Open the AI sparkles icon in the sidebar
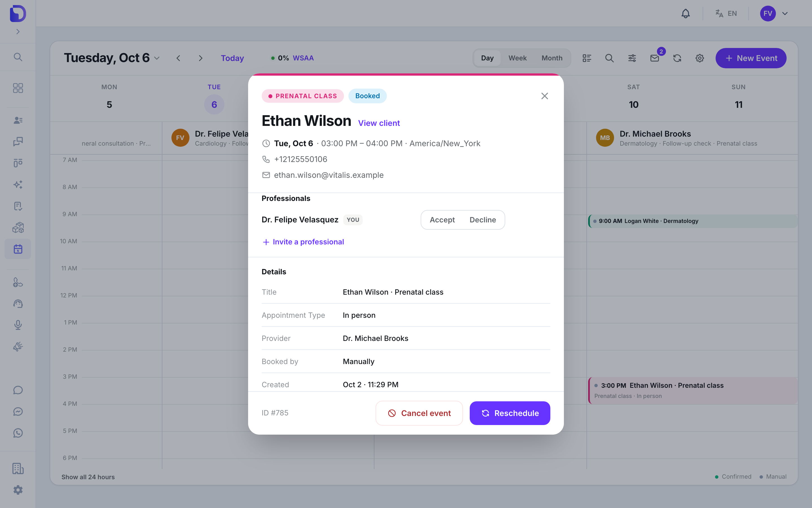 pos(18,185)
